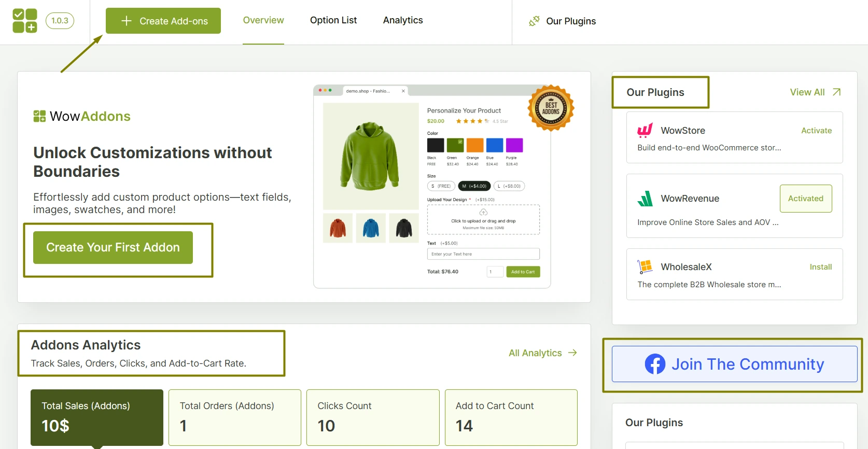
Task: Select the Clicks Count card
Action: tap(373, 417)
